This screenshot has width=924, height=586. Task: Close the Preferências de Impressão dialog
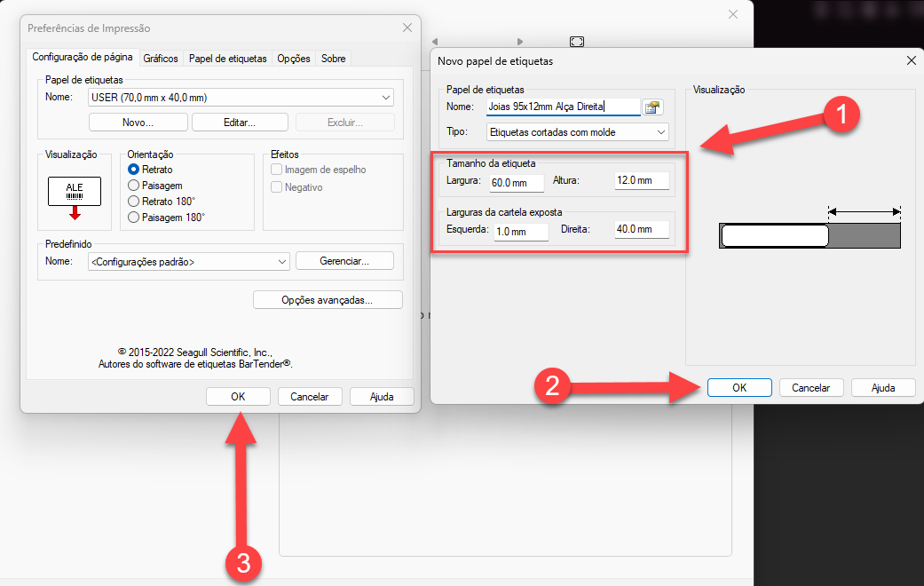point(407,28)
